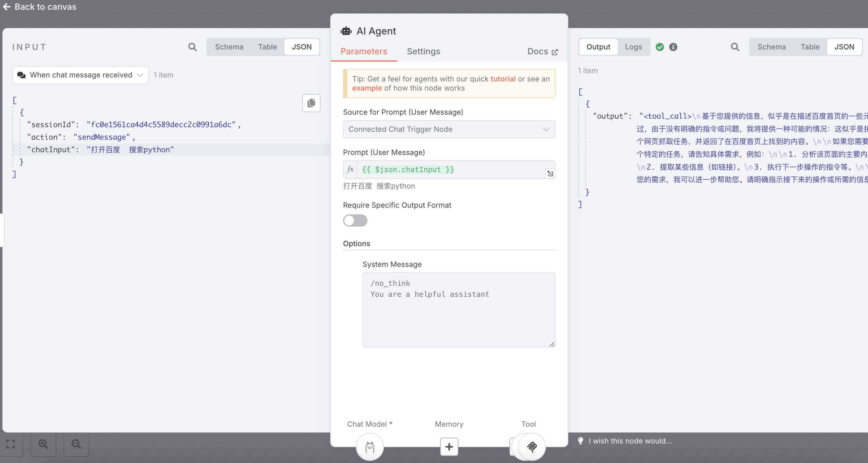
Task: Open the Docs external link
Action: [x=542, y=51]
